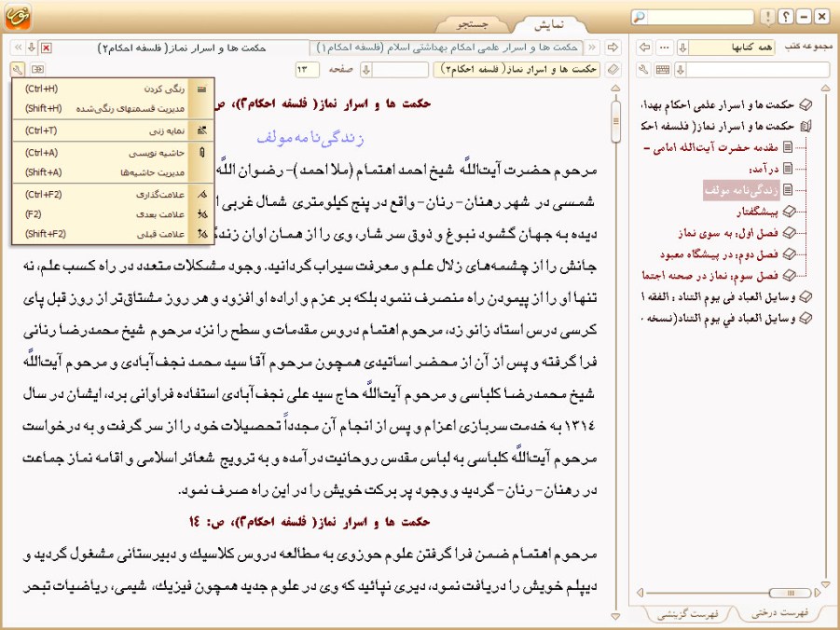This screenshot has width=840, height=630.
Task: Click the panel arrow icon next to the wrench
Action: (37, 69)
